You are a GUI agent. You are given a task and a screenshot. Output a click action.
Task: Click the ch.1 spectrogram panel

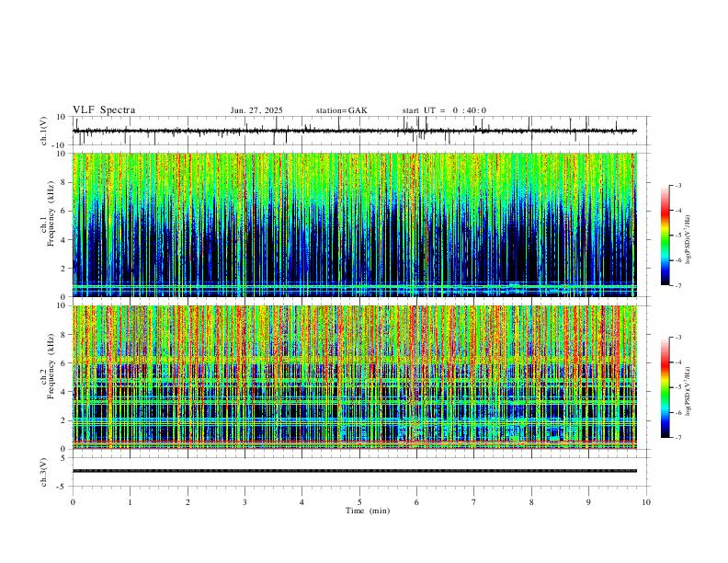click(x=355, y=224)
